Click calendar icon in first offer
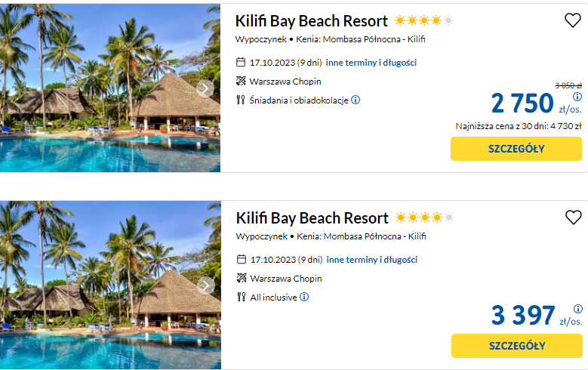This screenshot has width=588, height=370. tap(241, 63)
